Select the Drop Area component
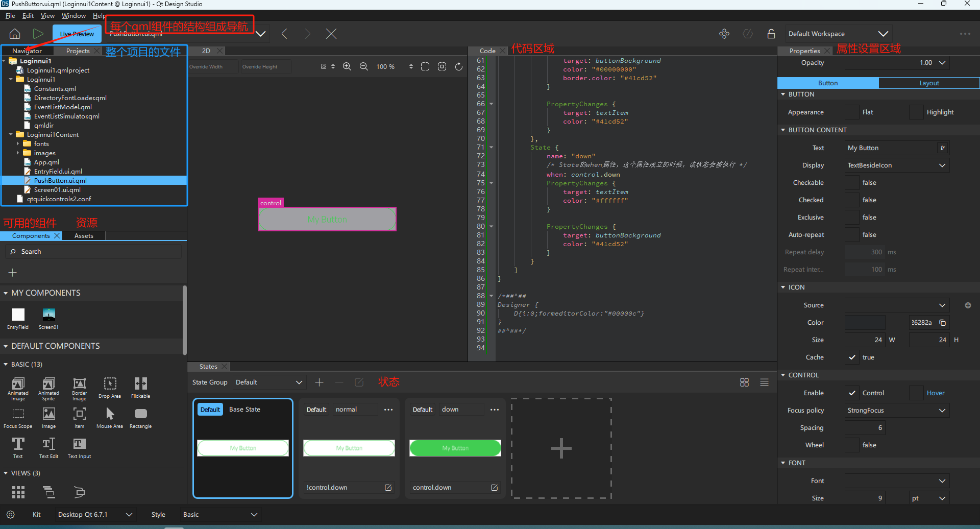The image size is (980, 529). pyautogui.click(x=110, y=388)
